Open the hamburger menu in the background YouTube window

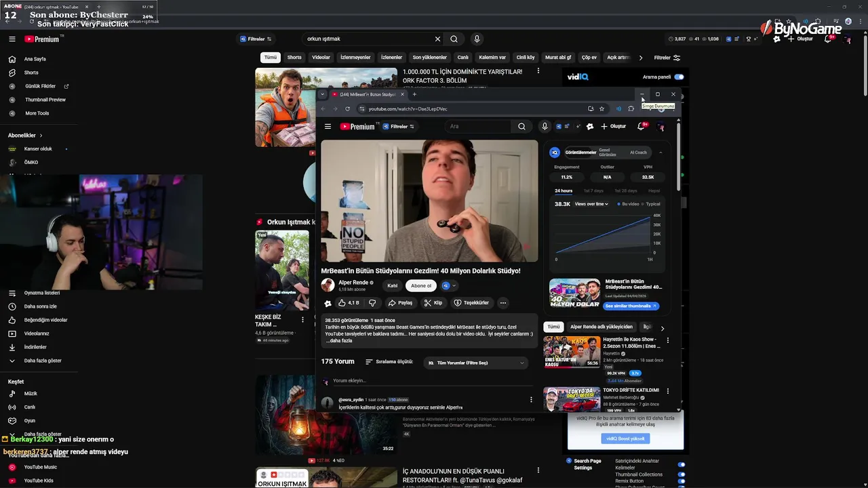12,39
